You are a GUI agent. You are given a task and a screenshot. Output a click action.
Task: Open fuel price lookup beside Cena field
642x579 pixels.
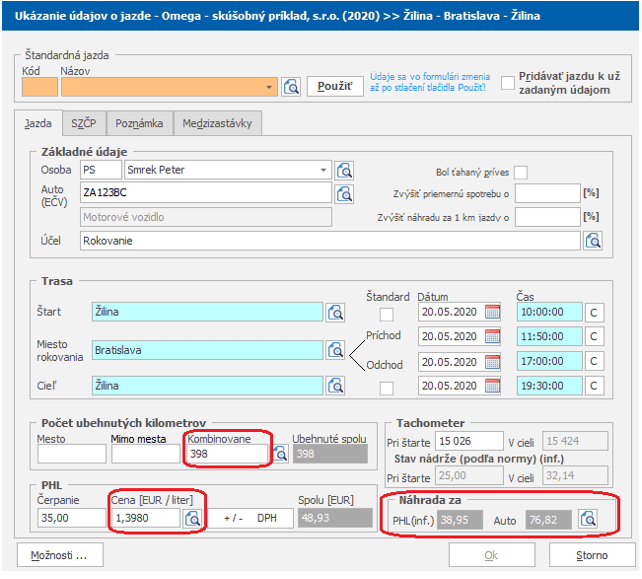(x=192, y=518)
